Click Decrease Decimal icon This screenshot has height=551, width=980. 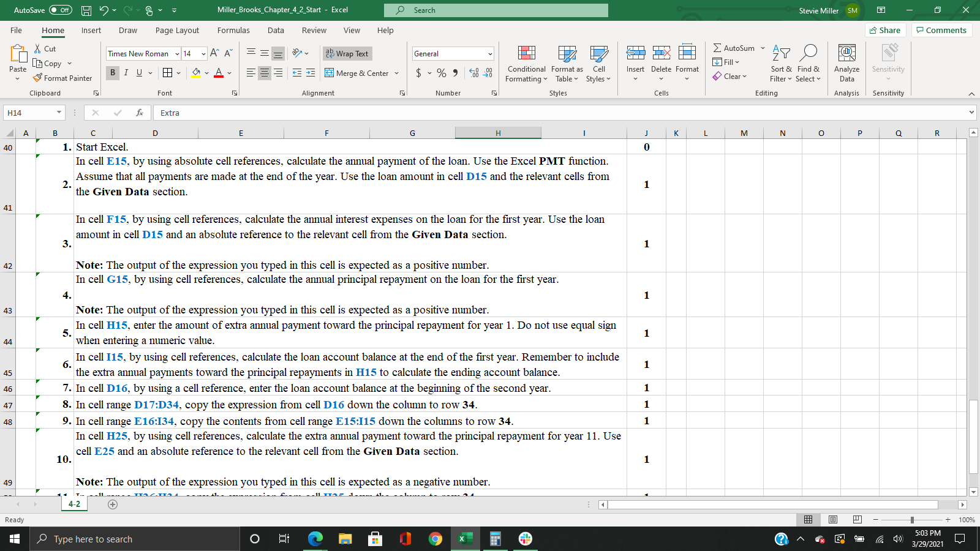pos(488,73)
